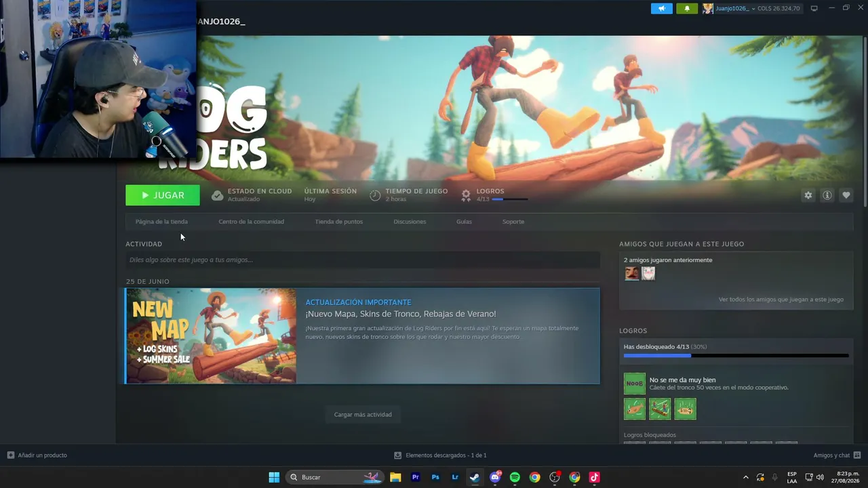Open the rolling log achievement icon
Screen dimensions: 868x488
(685, 409)
